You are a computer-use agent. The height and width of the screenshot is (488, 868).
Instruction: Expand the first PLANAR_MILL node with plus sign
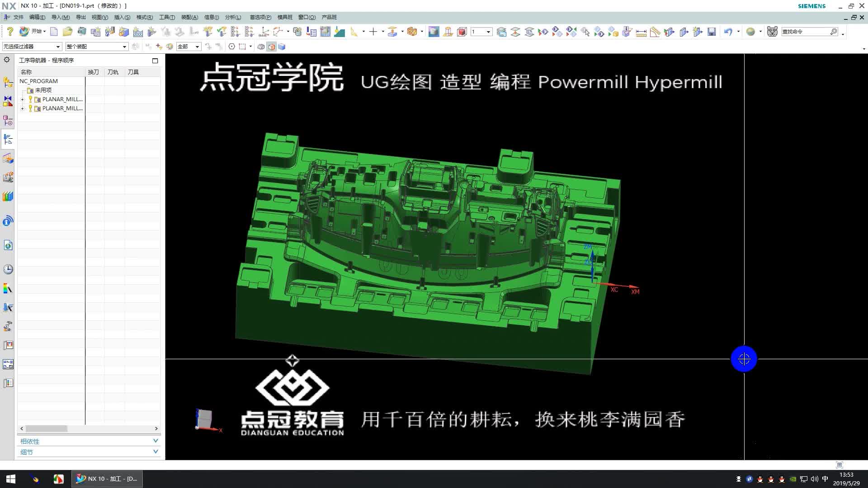(22, 99)
